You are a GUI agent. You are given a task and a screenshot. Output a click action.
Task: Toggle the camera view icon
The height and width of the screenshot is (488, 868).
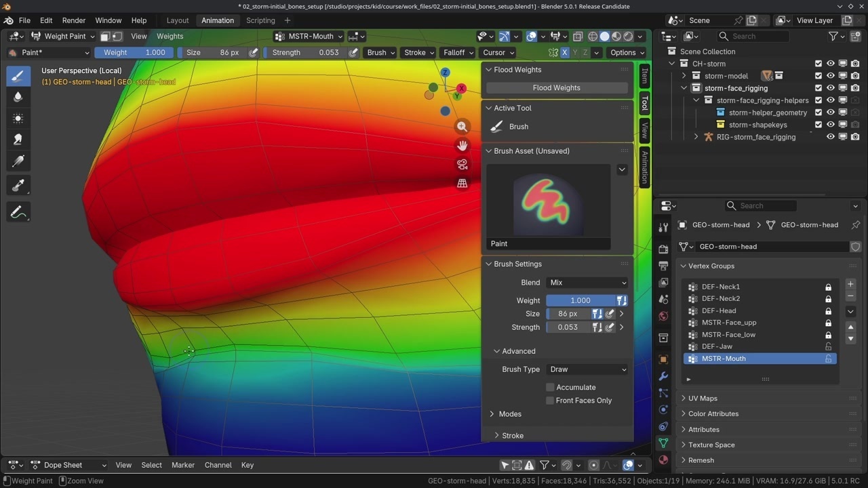pyautogui.click(x=462, y=165)
